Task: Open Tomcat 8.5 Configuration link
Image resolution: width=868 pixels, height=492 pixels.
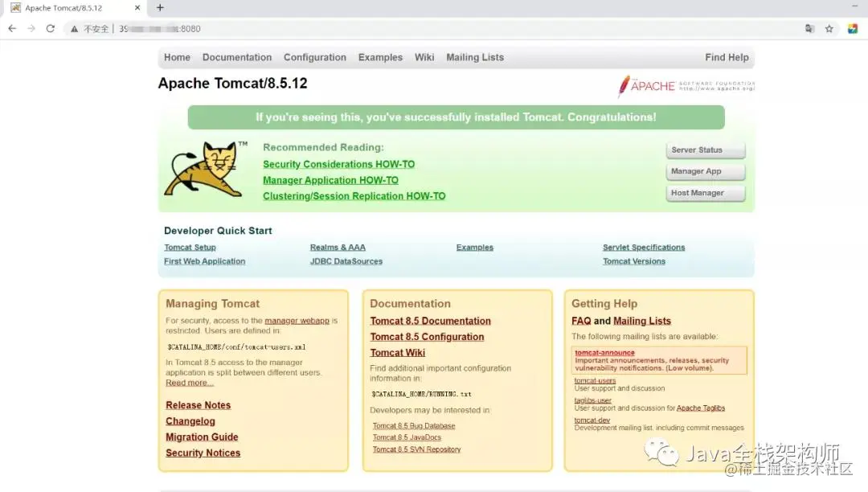Action: click(427, 337)
